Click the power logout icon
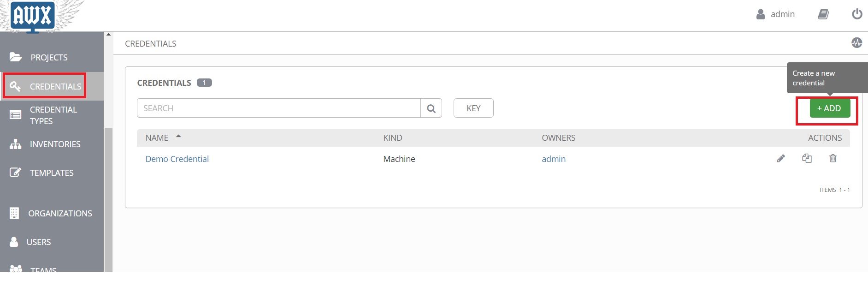868x299 pixels. tap(857, 14)
